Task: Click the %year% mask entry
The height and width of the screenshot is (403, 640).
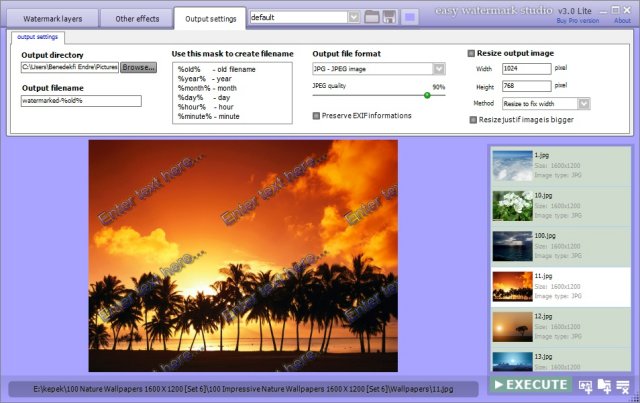Action: click(204, 79)
